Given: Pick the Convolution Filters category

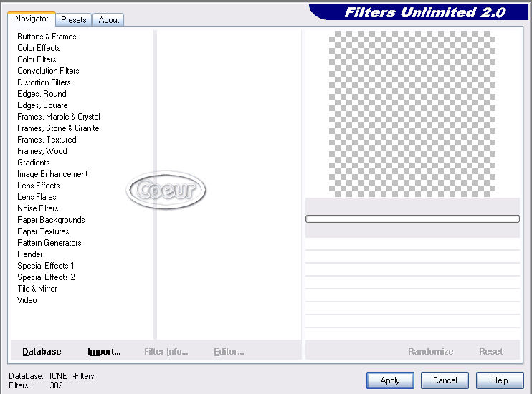Looking at the screenshot, I should coord(48,71).
